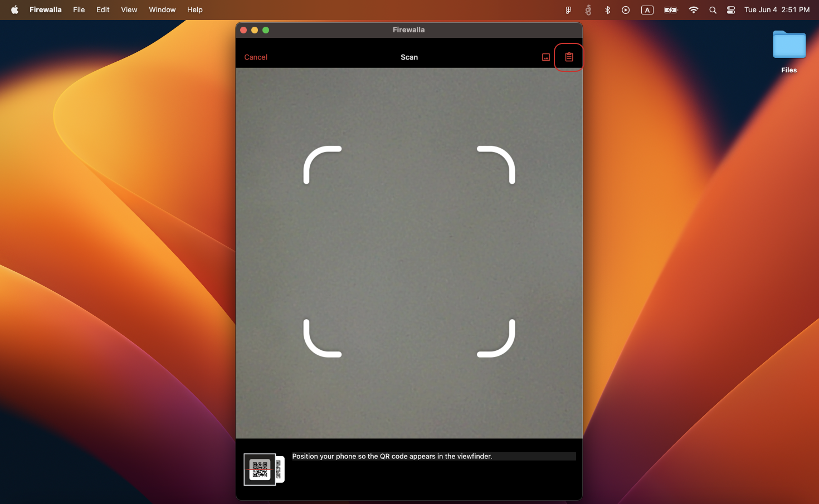Click the Now Playing play icon
The height and width of the screenshot is (504, 819).
pyautogui.click(x=626, y=10)
